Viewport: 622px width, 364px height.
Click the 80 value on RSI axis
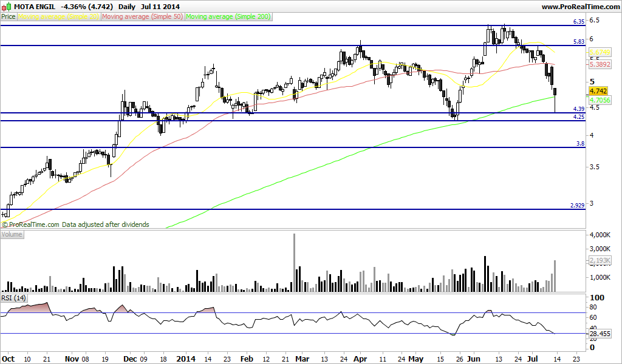click(593, 308)
